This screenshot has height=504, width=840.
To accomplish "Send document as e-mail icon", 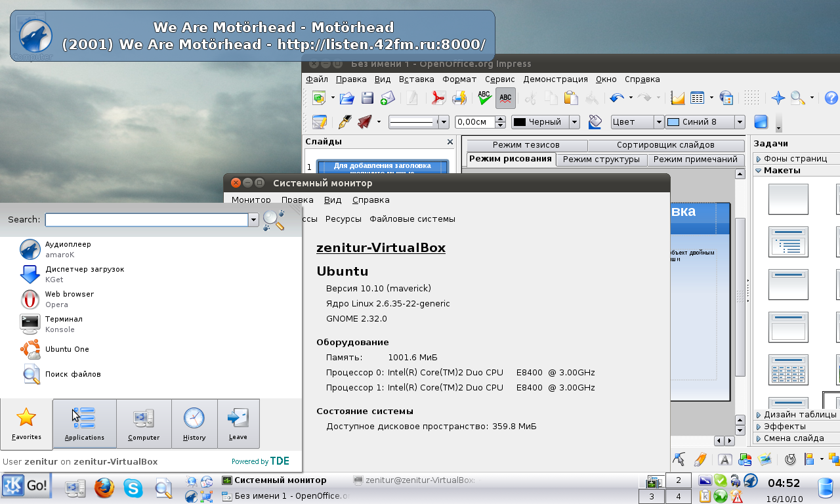I will click(387, 98).
